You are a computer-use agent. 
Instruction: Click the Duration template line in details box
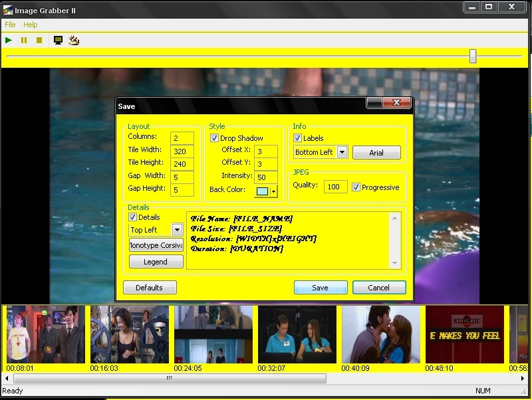coord(237,249)
